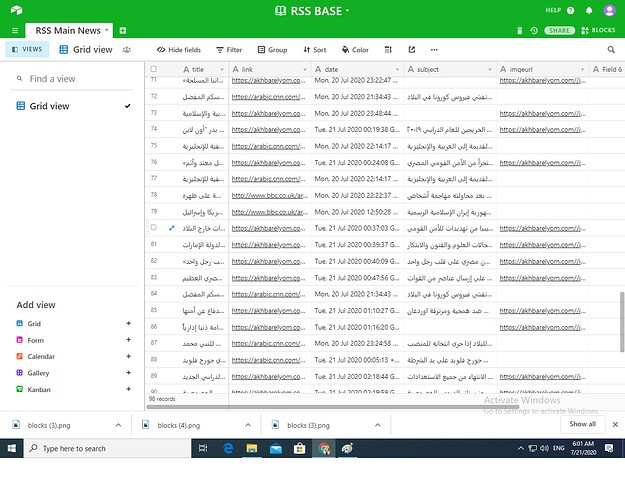This screenshot has width=625, height=500.
Task: Open the link column dropdown arrow
Action: pos(305,69)
